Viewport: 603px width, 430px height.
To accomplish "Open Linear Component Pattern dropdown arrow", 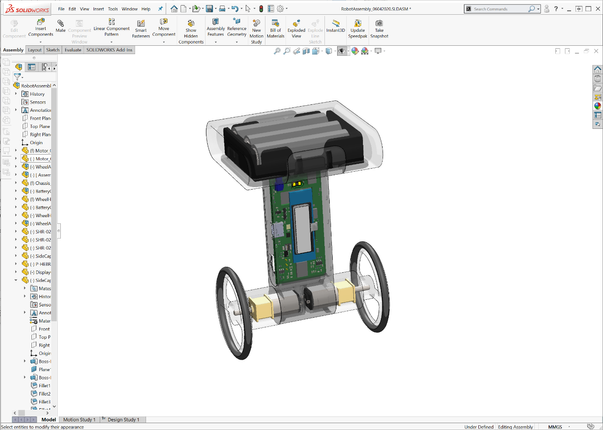I will [112, 42].
